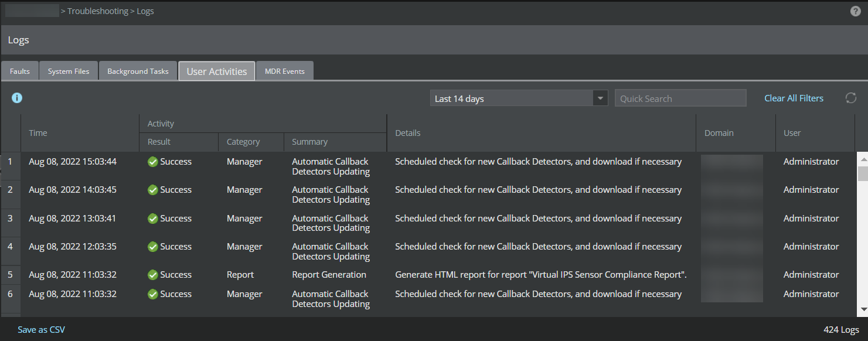This screenshot has height=341, width=868.
Task: Select the Aug 08, 2022 14:03:45 timestamp
Action: [x=73, y=190]
